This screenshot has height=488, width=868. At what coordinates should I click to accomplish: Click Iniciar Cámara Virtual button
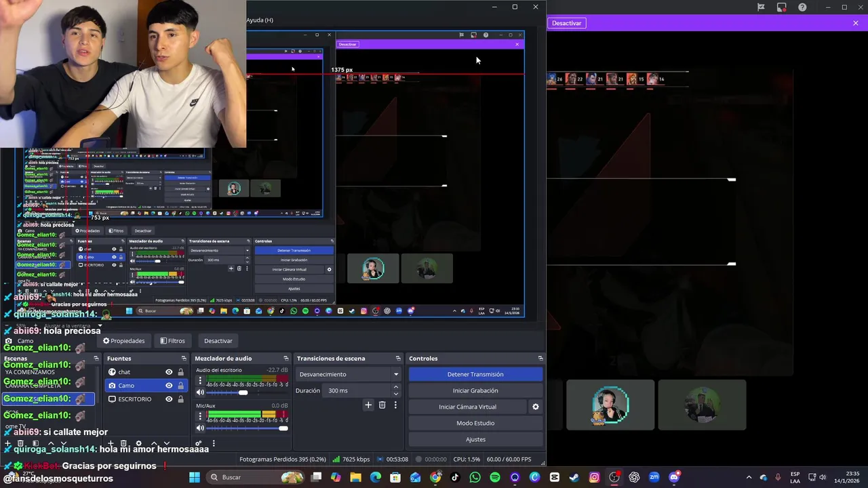(467, 407)
